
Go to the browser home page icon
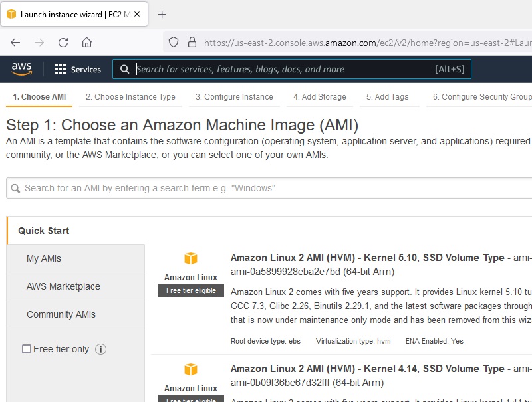(86, 43)
